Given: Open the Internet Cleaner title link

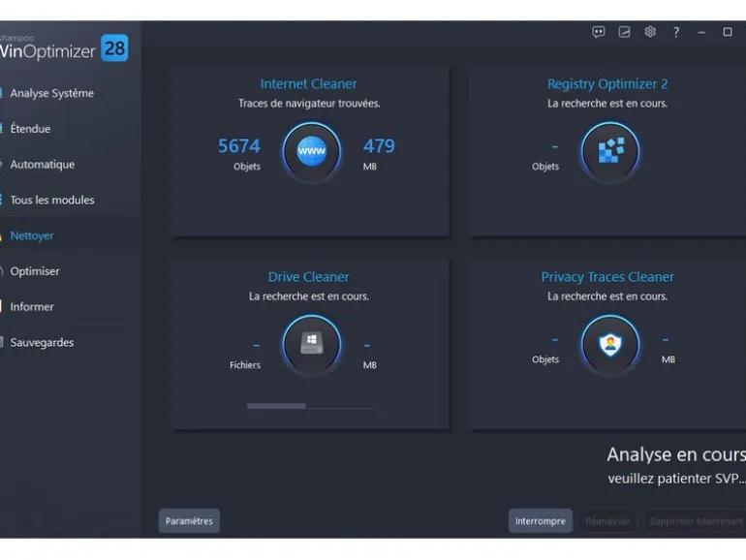Looking at the screenshot, I should 308,83.
